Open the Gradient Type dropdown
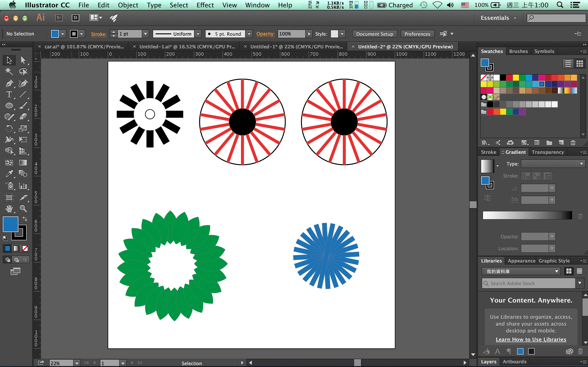 click(x=582, y=164)
